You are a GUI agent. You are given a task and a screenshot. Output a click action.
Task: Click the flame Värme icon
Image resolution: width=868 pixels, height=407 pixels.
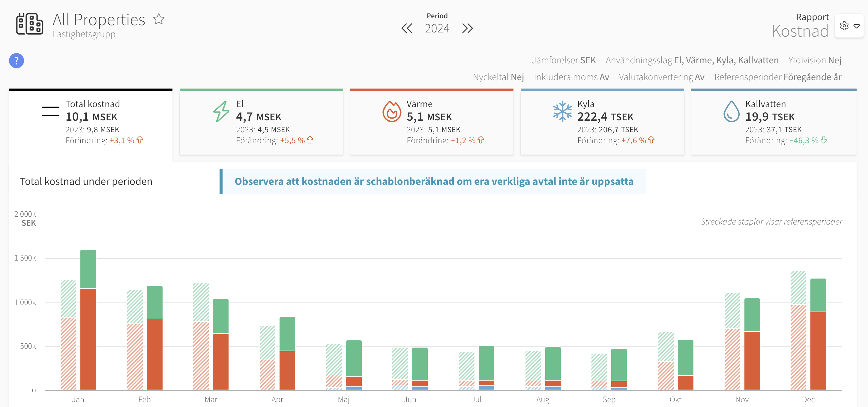(x=391, y=111)
